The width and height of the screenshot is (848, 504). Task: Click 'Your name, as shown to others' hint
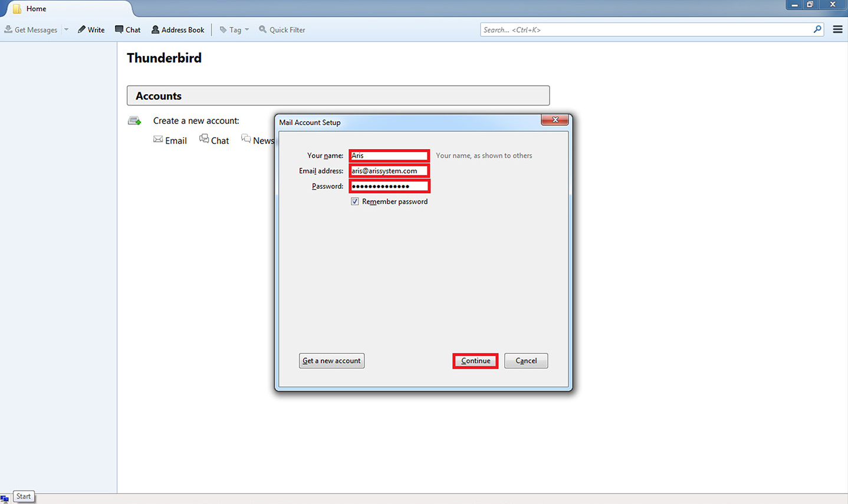point(484,156)
